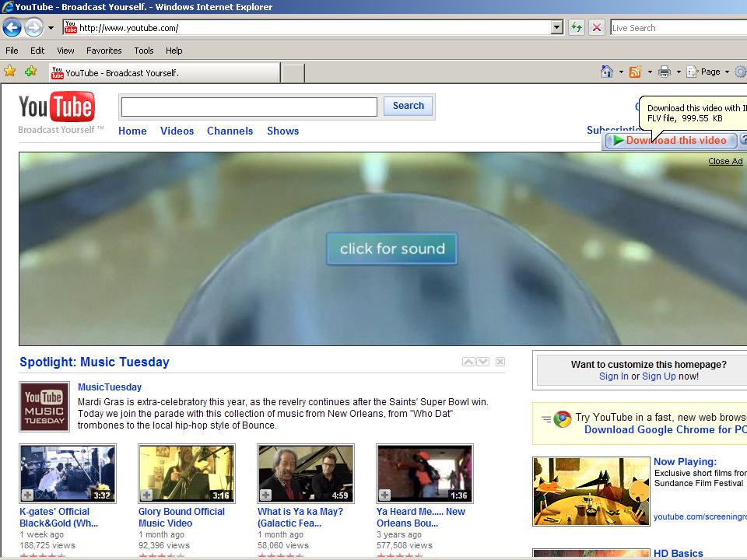Click the Sign Up link
Screen dimensions: 747x560
coord(659,376)
